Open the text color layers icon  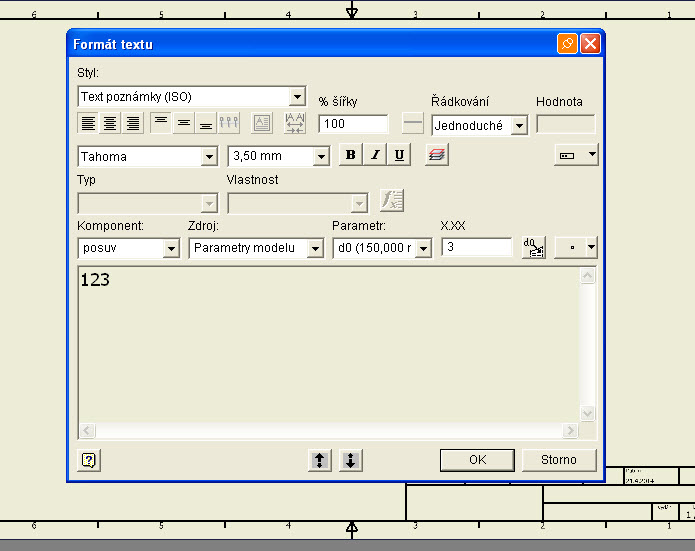coord(437,155)
